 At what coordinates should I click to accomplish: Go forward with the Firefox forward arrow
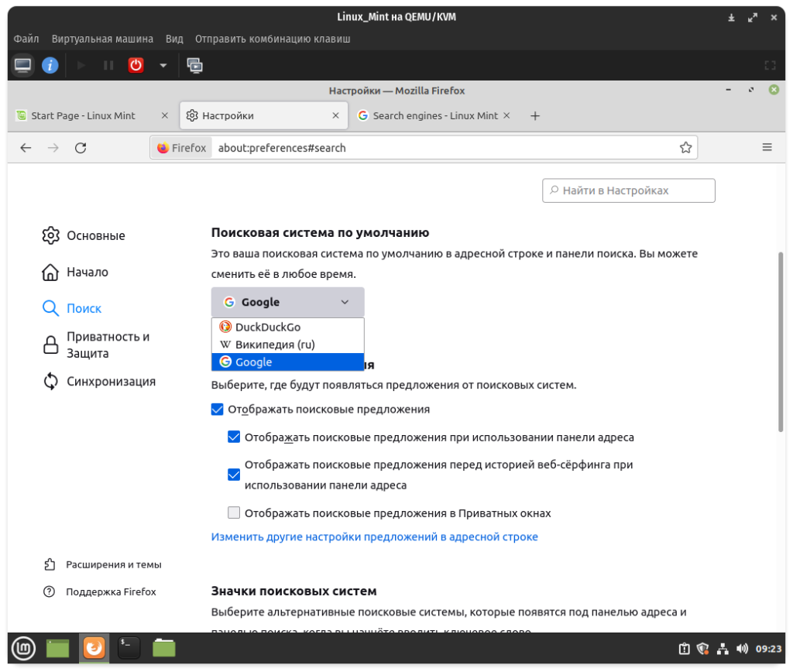53,148
